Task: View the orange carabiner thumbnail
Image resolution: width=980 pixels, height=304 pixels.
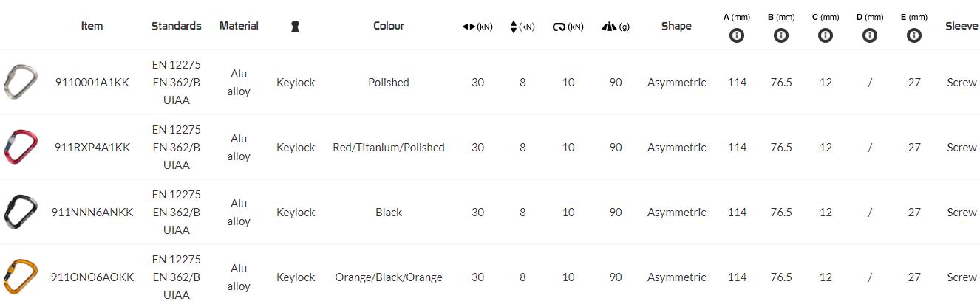Action: (x=20, y=277)
